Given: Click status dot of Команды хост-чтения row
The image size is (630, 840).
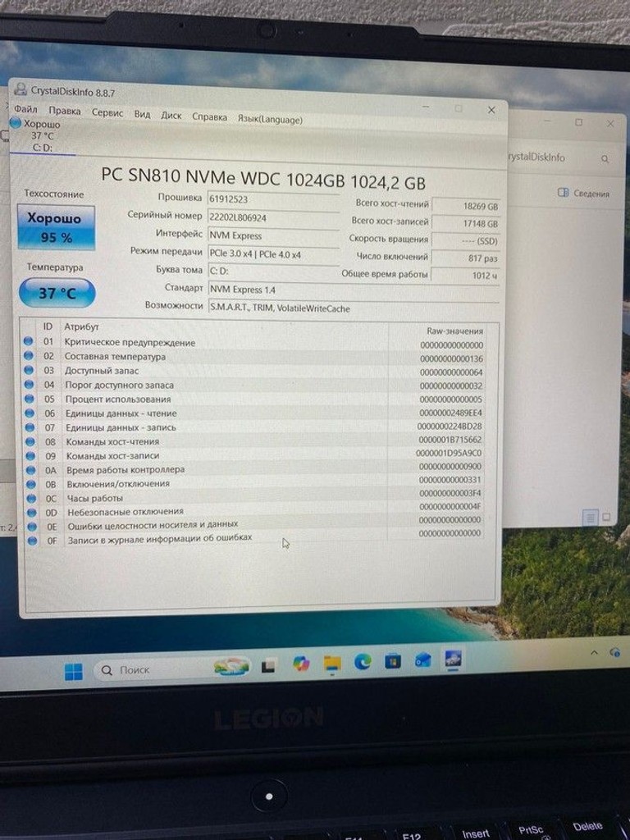Looking at the screenshot, I should (x=30, y=441).
